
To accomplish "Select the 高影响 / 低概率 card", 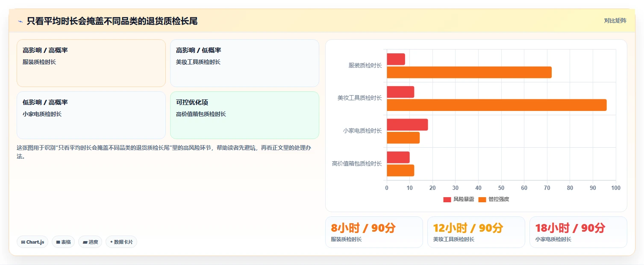I will tap(244, 63).
